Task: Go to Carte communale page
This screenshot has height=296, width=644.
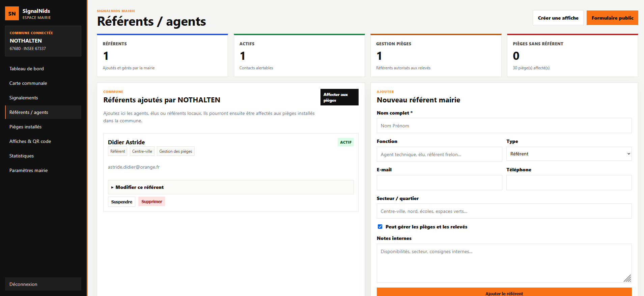Action: tap(43, 83)
